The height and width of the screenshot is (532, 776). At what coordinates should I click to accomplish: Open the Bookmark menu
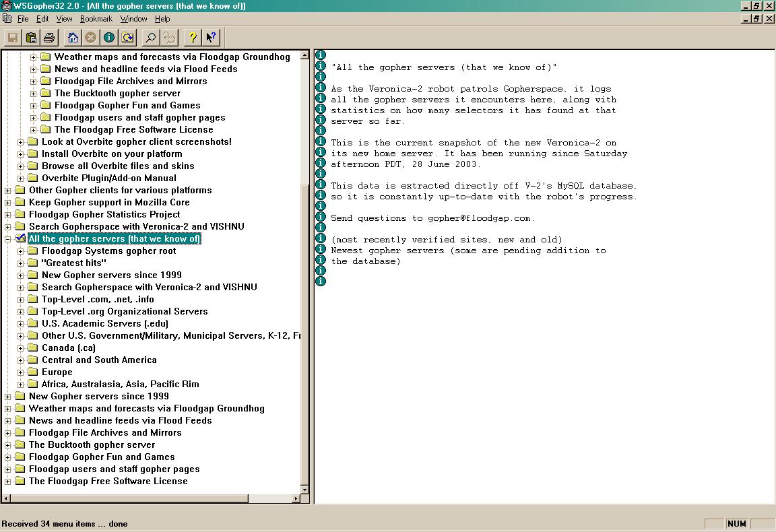pyautogui.click(x=96, y=19)
